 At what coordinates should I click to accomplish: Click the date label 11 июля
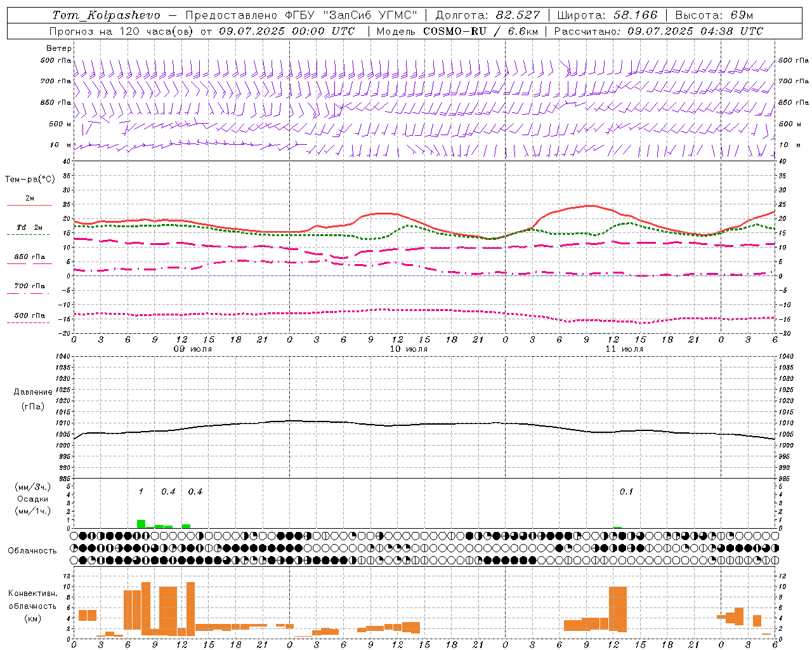[x=624, y=349]
